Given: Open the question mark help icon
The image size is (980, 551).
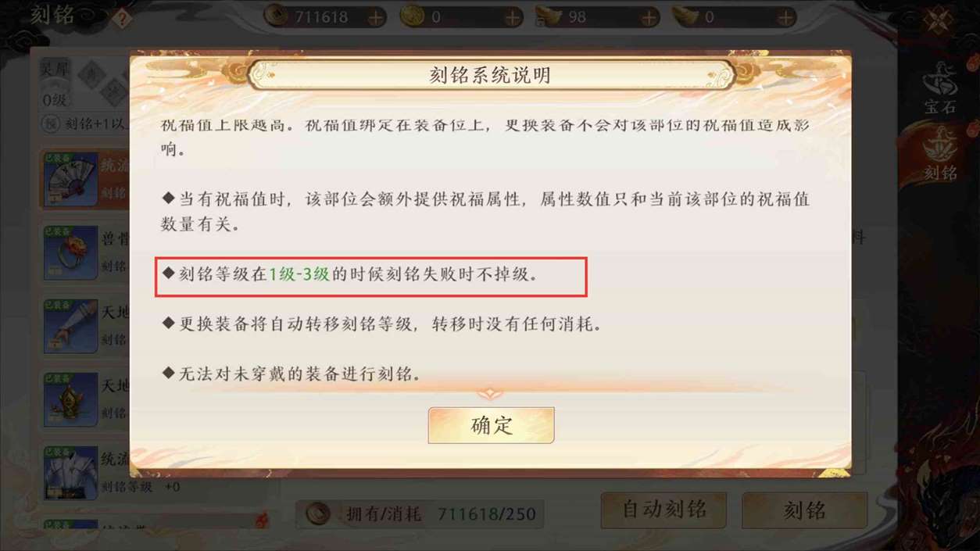Looking at the screenshot, I should [121, 18].
